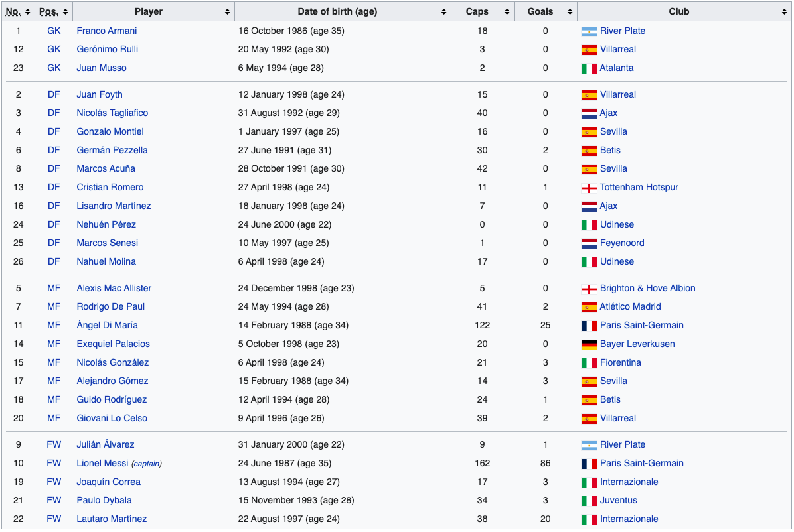The height and width of the screenshot is (532, 794).
Task: Click the Argentina flag beside River Plate for Franco Armani
Action: point(589,31)
